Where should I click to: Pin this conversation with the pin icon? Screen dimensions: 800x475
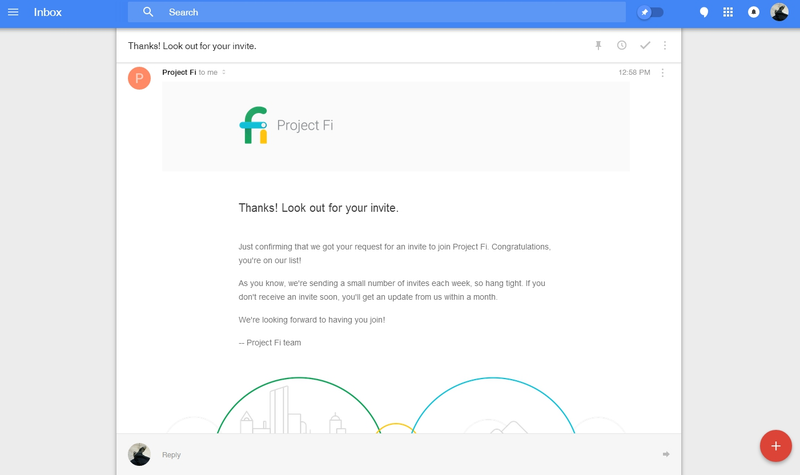click(598, 45)
